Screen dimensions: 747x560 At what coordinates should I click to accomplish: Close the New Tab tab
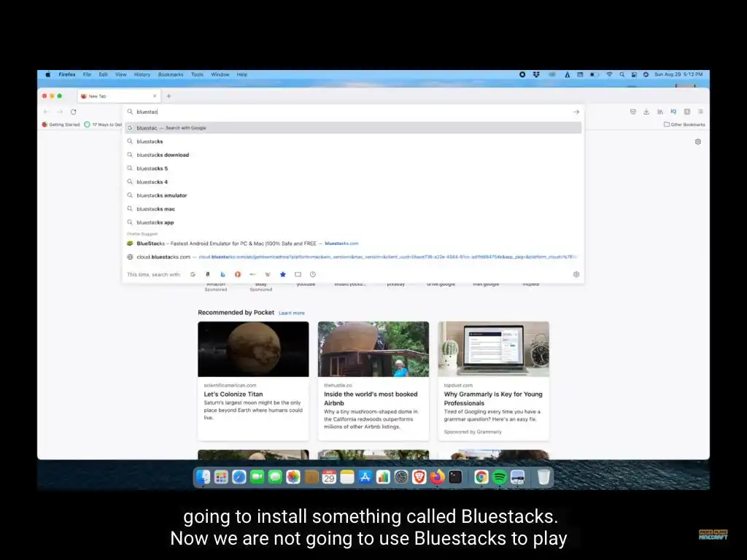point(155,96)
